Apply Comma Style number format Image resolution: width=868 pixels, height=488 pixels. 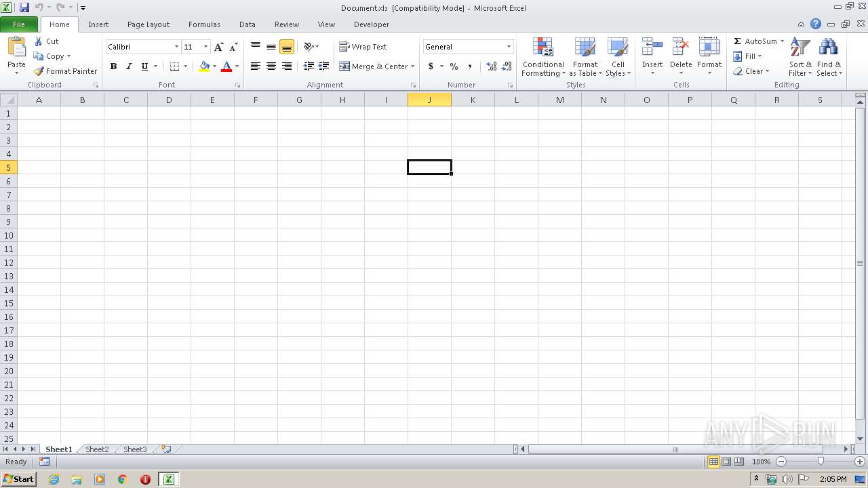(470, 66)
